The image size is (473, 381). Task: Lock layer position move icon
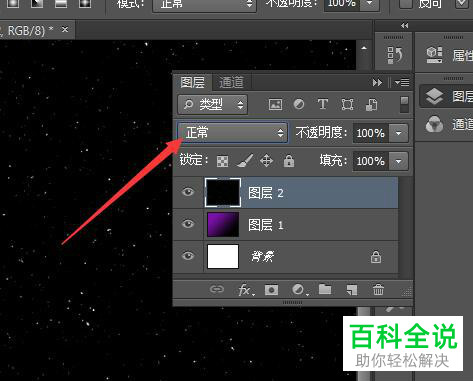267,161
